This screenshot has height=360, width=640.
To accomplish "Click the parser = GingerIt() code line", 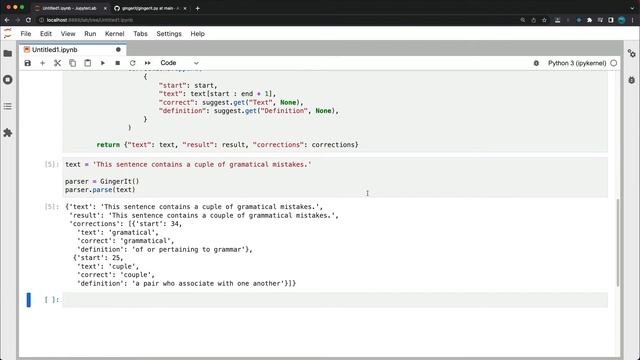I will 102,181.
